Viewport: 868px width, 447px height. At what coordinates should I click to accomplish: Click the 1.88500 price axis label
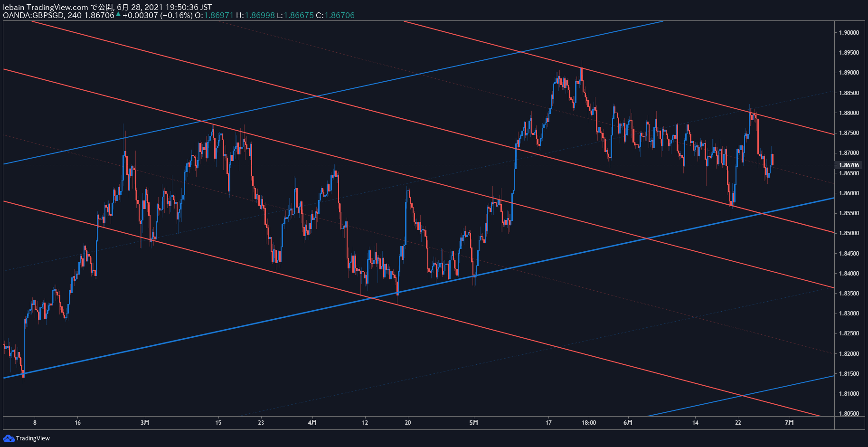pyautogui.click(x=849, y=93)
